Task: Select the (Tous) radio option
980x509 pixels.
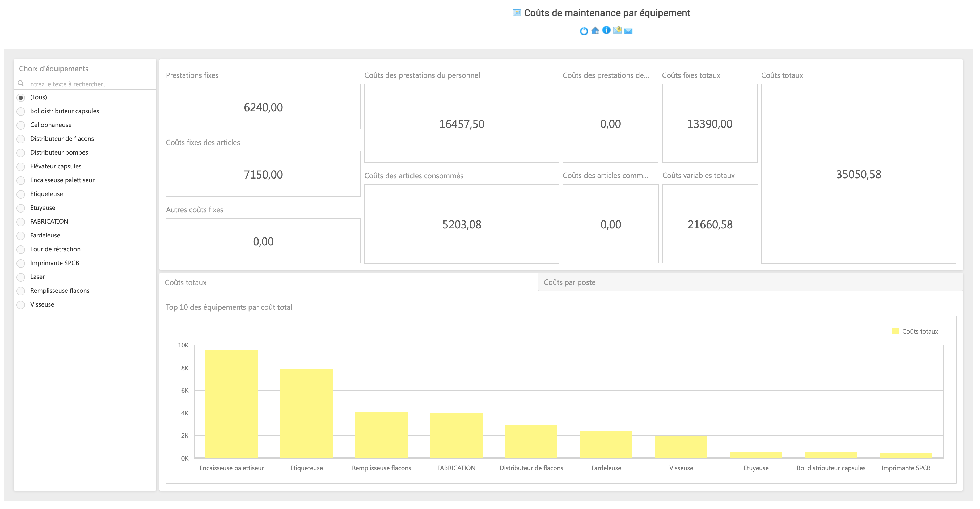Action: pyautogui.click(x=21, y=98)
